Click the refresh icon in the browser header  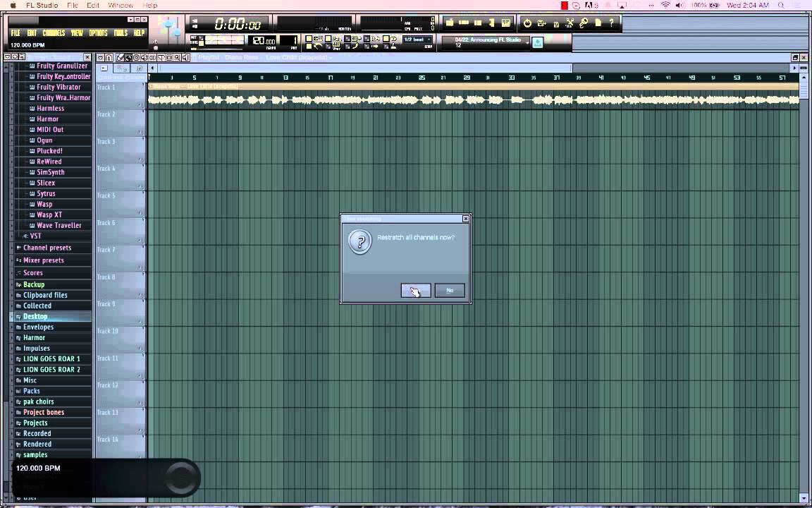[15, 56]
